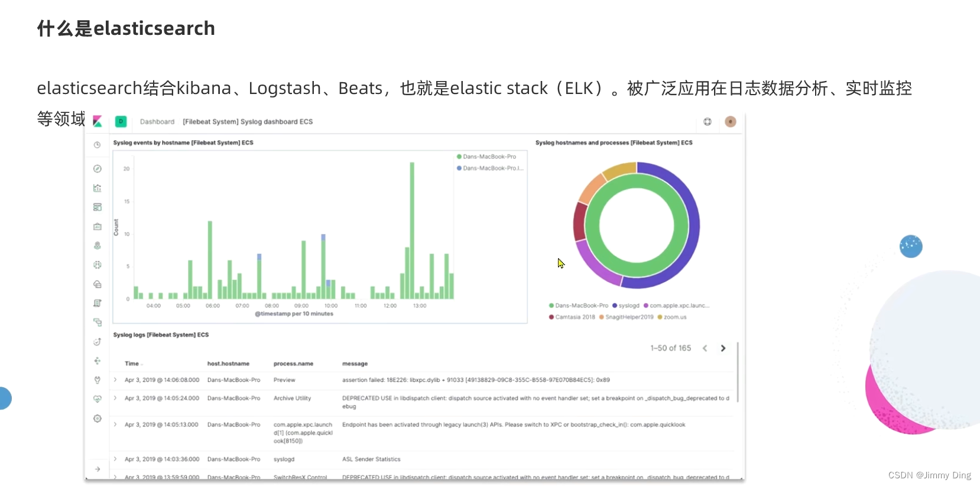Open the Recently viewed clock icon
Image resolution: width=980 pixels, height=486 pixels.
98,145
